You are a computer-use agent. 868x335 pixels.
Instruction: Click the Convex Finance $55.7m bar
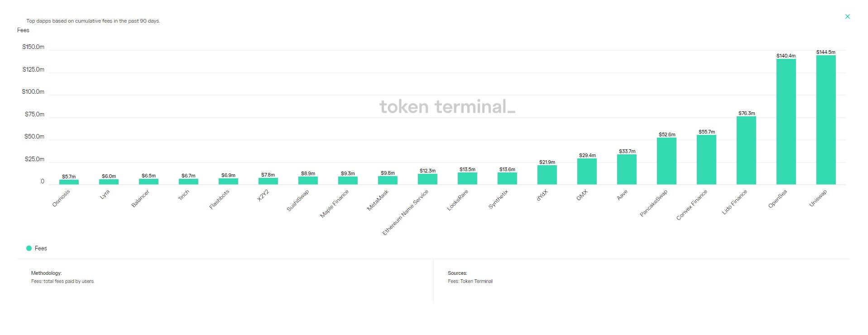coord(706,160)
